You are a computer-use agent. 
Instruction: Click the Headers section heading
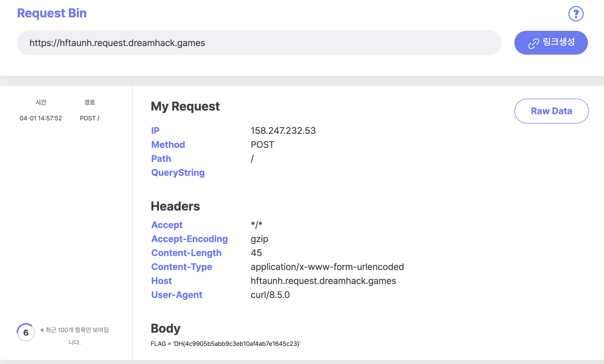point(175,206)
